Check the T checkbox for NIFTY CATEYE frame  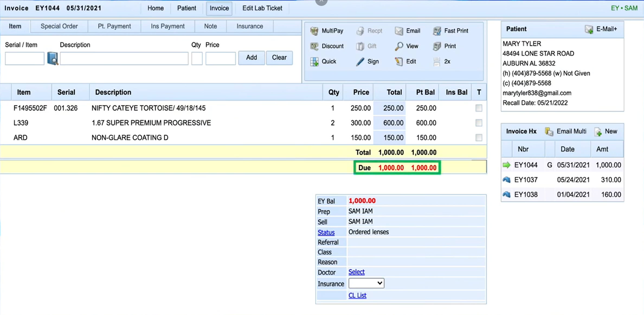pos(478,108)
